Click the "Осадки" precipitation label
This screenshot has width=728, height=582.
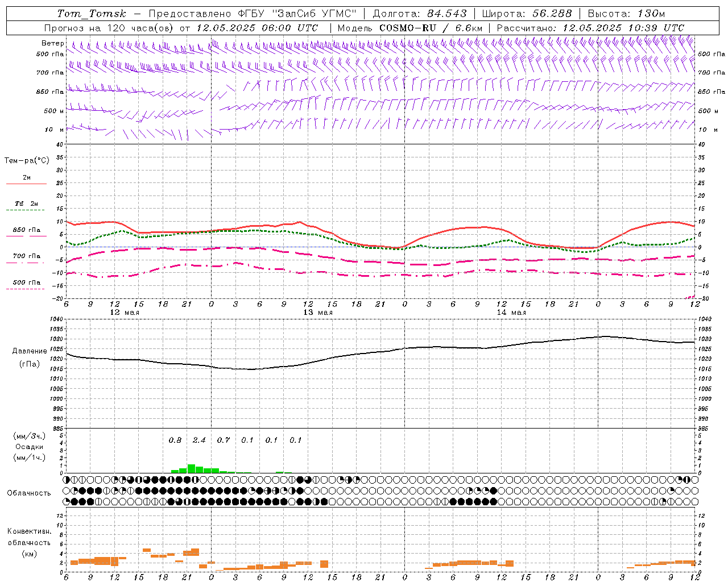(x=29, y=447)
